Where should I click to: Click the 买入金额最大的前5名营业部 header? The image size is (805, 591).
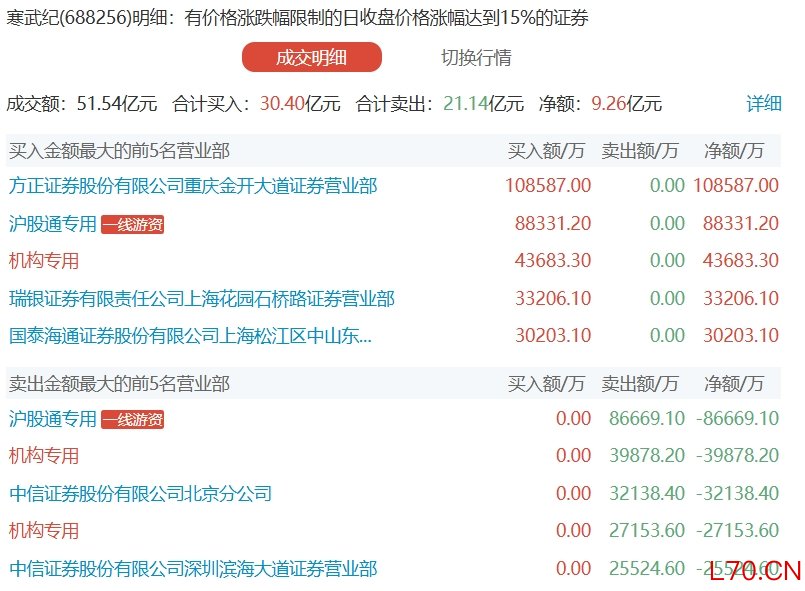[119, 151]
